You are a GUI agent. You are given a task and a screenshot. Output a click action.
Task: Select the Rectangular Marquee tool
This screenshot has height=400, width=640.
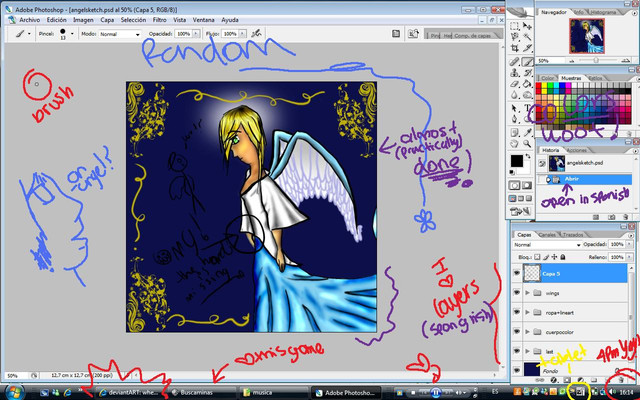[x=514, y=26]
